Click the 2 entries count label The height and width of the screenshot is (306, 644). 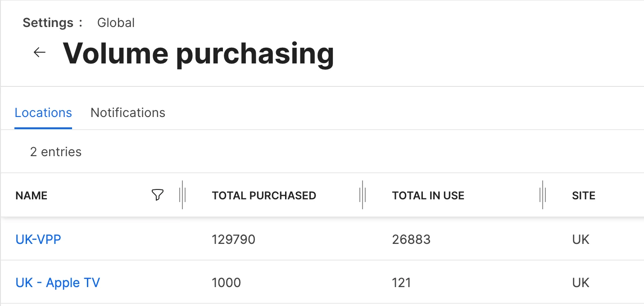[56, 152]
